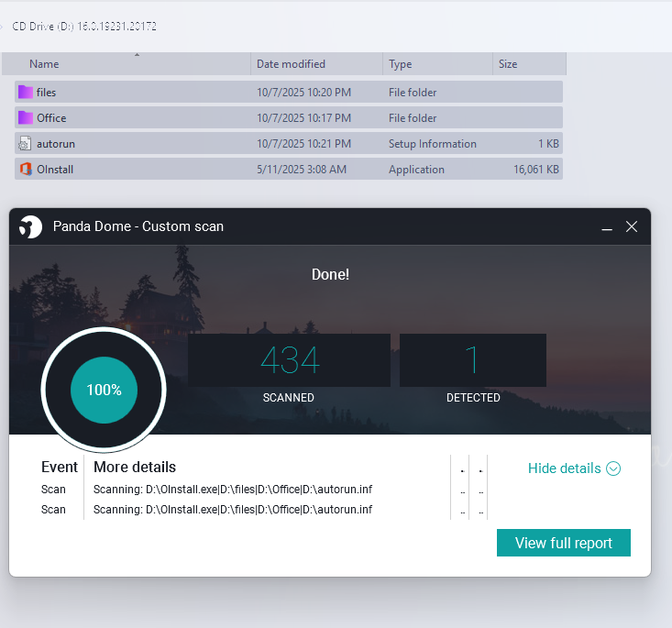The width and height of the screenshot is (672, 628).
Task: Click the 10/7/2025 10:20 PM date
Action: pos(303,93)
